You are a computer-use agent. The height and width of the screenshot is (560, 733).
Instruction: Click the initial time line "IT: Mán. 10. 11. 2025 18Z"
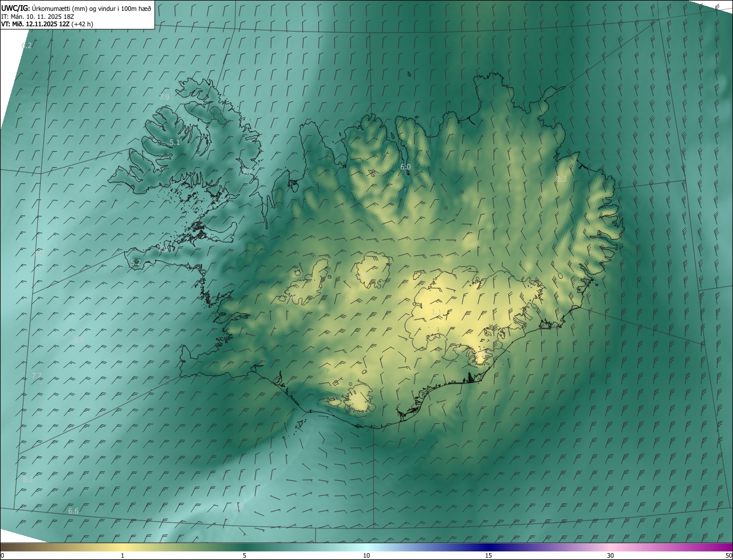[38, 17]
